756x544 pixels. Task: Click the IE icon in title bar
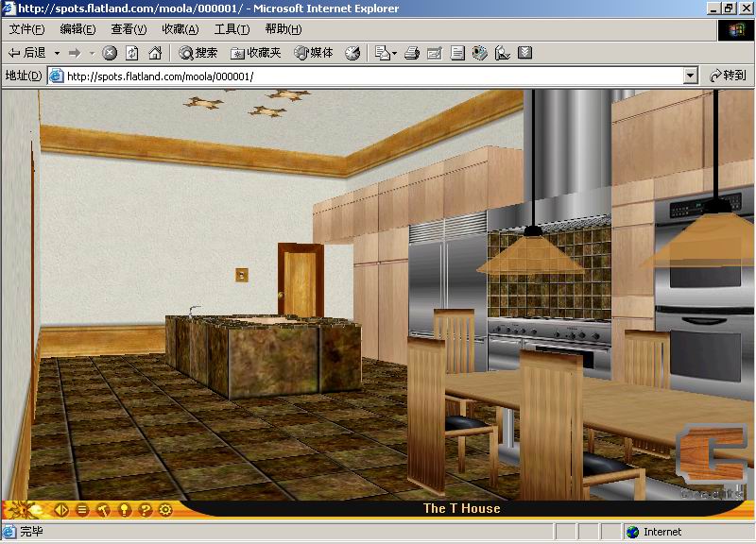[9, 8]
